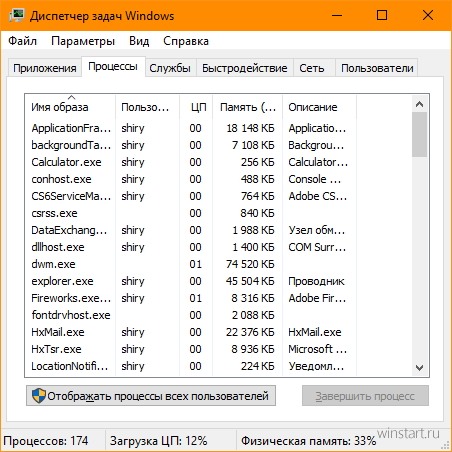Click the scrollbar up arrow in the process list
This screenshot has height=452, width=452.
[x=419, y=104]
